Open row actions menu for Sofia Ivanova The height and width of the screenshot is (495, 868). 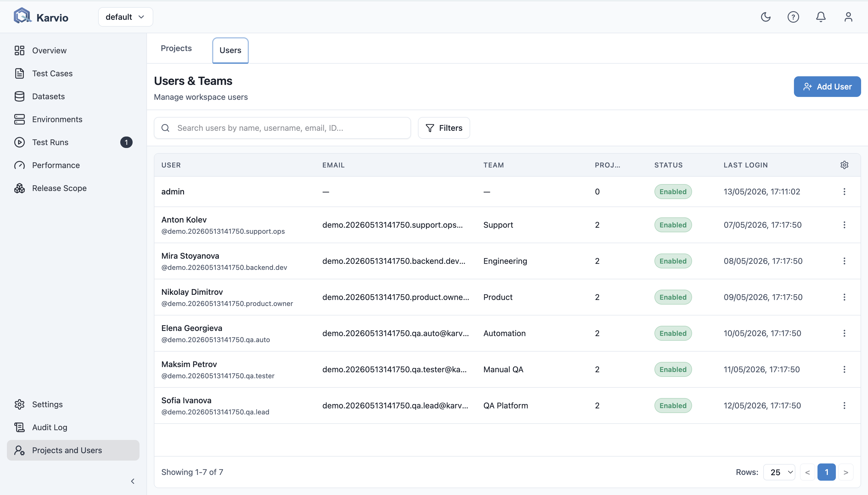844,406
